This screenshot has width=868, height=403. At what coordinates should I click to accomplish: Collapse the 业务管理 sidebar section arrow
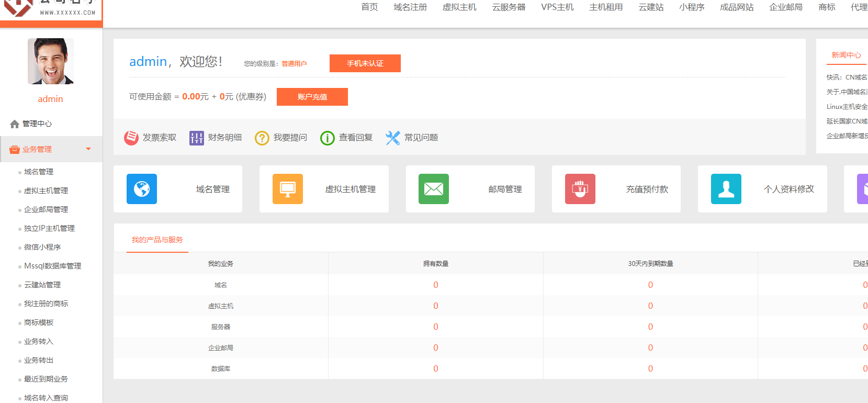click(x=88, y=149)
